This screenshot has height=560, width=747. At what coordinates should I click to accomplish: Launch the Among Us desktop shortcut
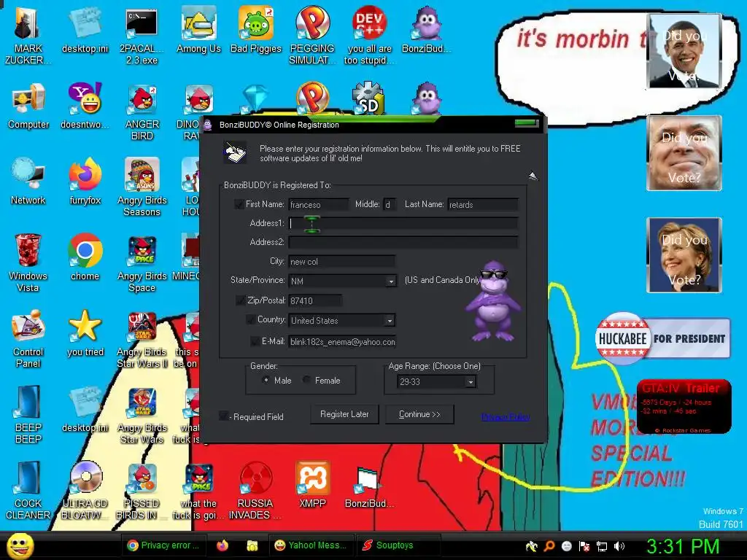tap(198, 31)
